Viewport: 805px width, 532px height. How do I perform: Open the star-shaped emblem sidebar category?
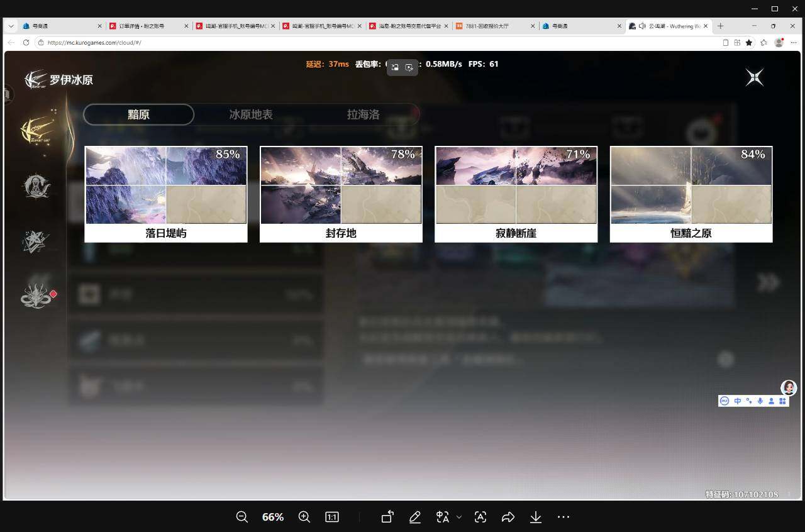tap(36, 241)
